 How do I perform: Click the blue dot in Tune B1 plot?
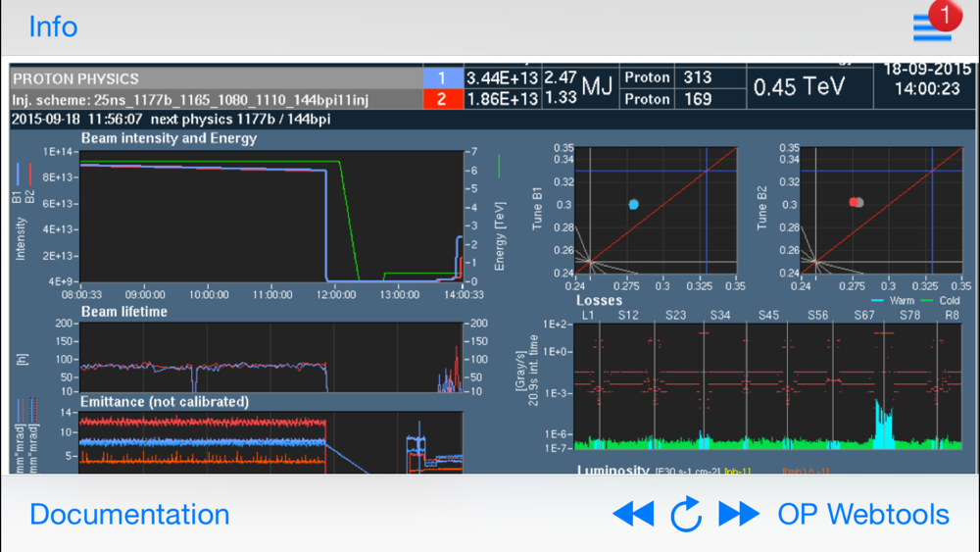point(634,204)
